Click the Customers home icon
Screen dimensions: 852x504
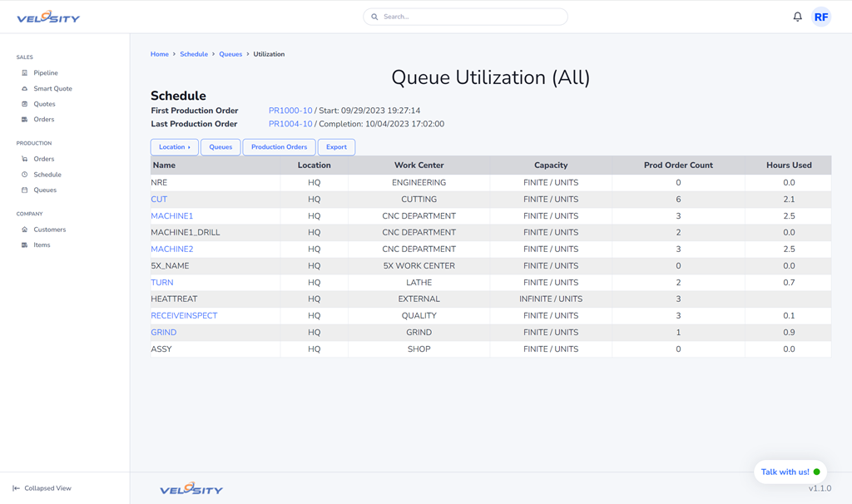25,230
